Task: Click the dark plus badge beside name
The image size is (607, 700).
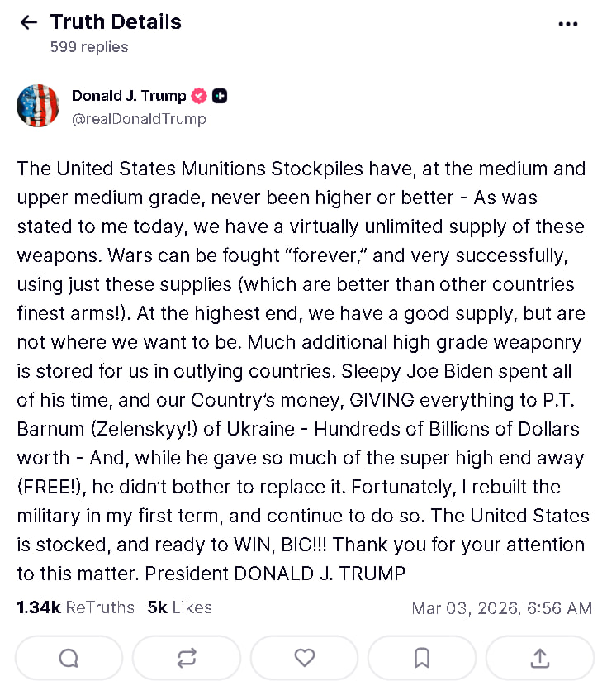Action: point(220,96)
